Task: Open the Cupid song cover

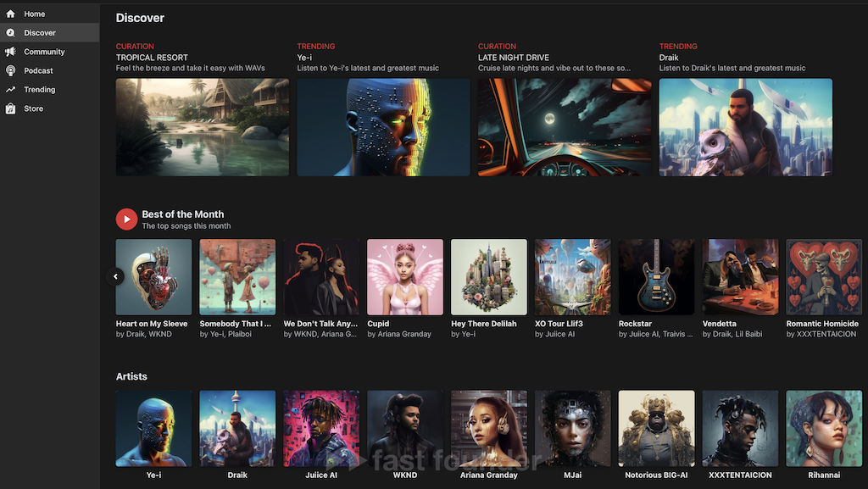Action: [x=404, y=277]
